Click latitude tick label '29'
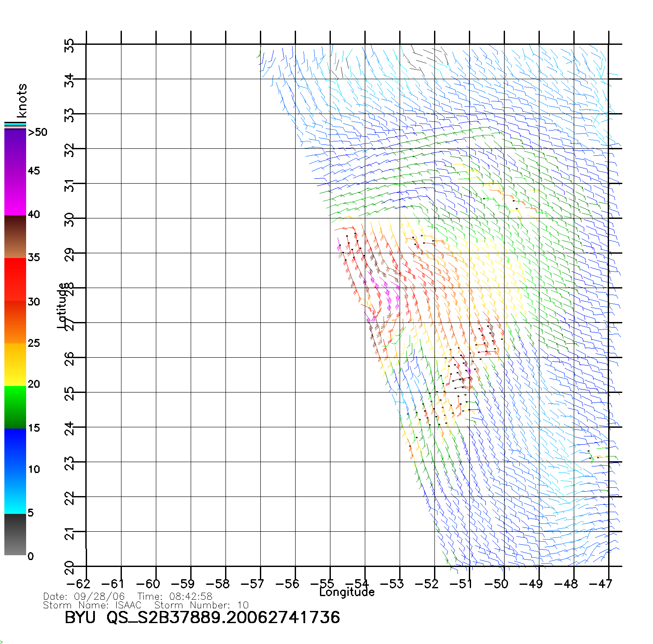 [x=69, y=255]
